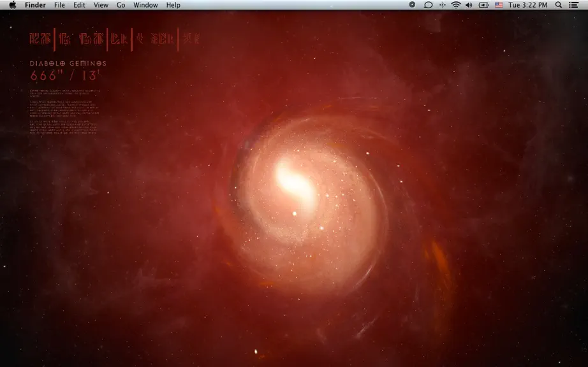Open the Edit menu

point(79,5)
